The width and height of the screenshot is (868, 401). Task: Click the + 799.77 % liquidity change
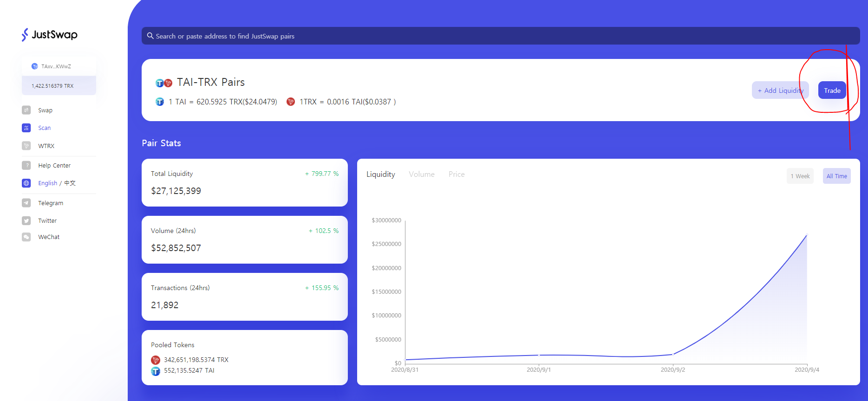(322, 174)
